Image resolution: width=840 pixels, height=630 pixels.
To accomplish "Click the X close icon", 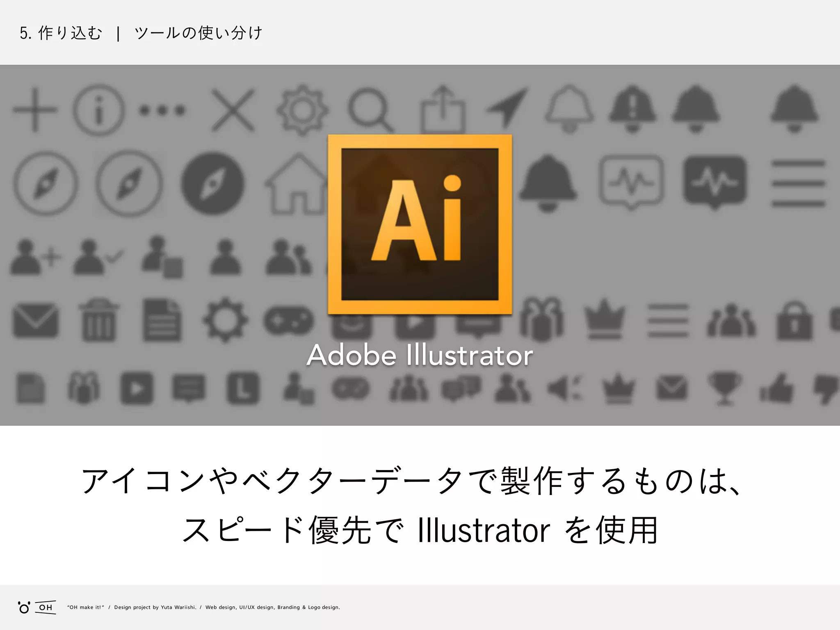I will click(x=233, y=110).
